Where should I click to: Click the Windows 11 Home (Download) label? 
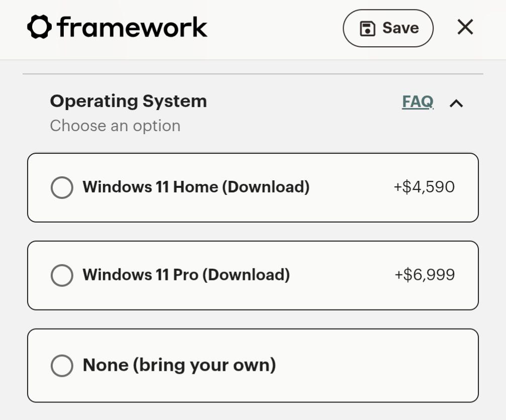click(195, 187)
